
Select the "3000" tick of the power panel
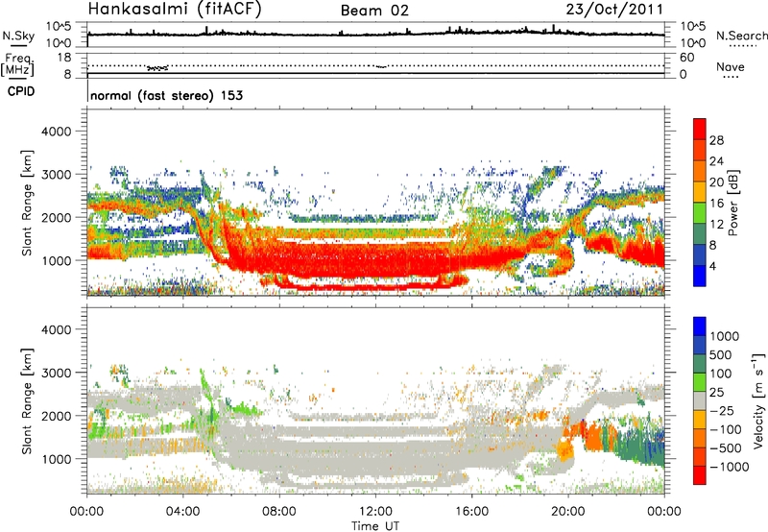point(56,175)
